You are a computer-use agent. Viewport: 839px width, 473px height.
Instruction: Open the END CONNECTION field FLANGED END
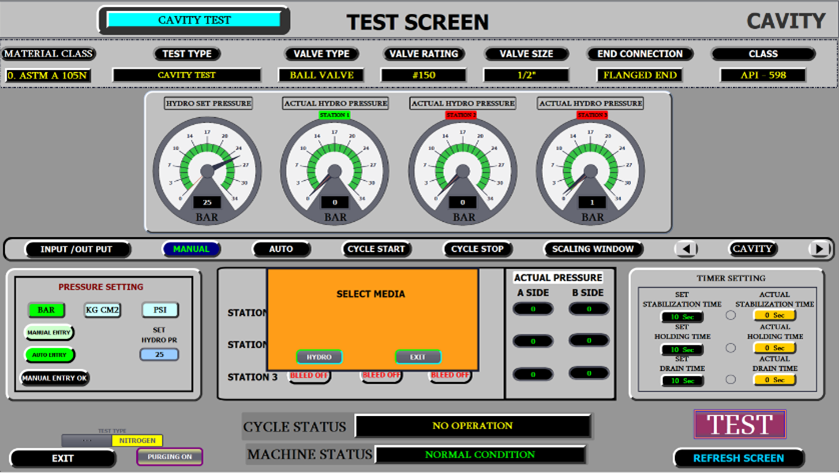click(x=639, y=75)
